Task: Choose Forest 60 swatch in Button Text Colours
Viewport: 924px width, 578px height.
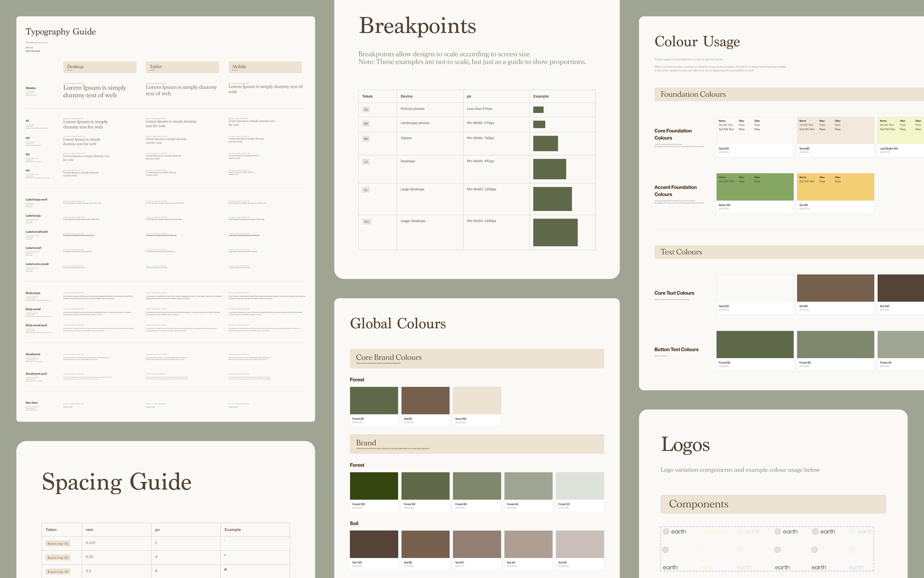Action: click(836, 350)
